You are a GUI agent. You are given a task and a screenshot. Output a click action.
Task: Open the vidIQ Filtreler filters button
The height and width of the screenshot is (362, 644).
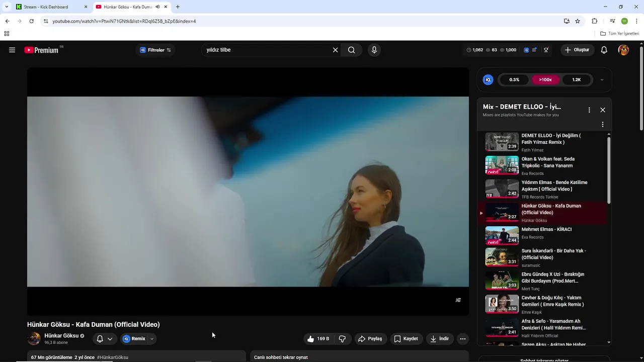click(x=155, y=50)
